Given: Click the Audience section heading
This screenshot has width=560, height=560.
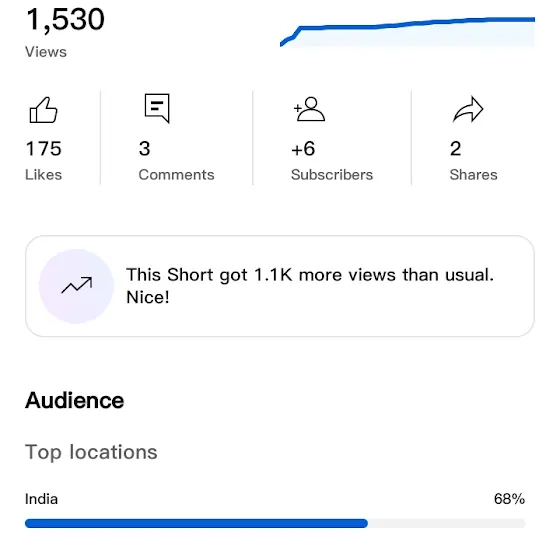Looking at the screenshot, I should [x=75, y=400].
